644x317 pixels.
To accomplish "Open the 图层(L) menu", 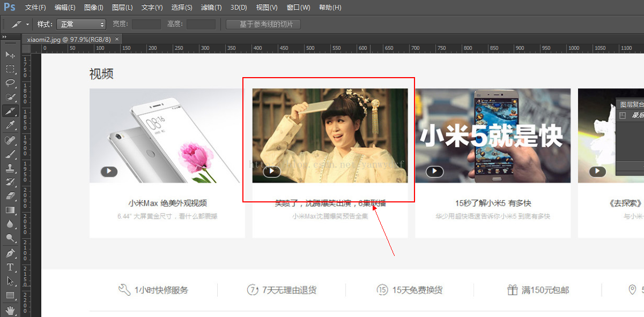I will (122, 7).
